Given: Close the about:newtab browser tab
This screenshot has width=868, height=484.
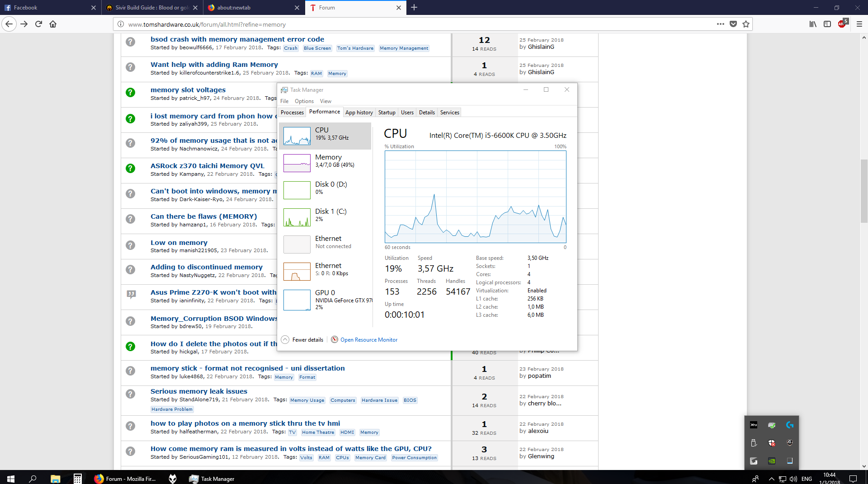Looking at the screenshot, I should click(x=297, y=8).
